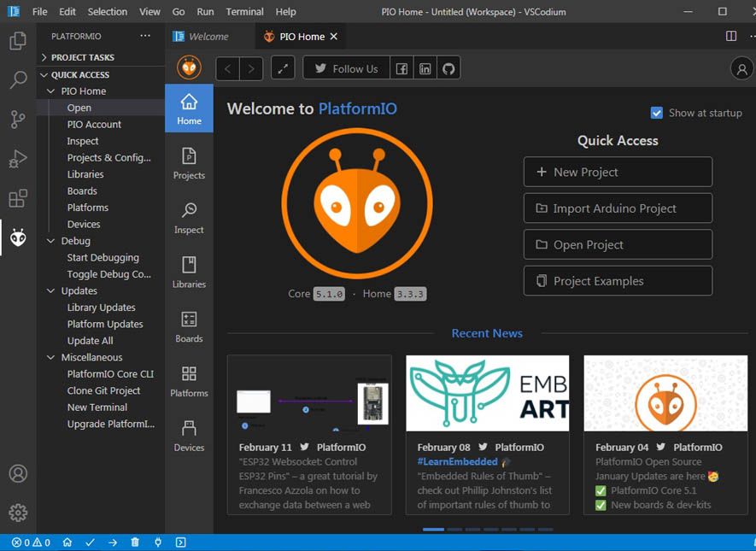Open PlatformIO GitHub page icon
756x551 pixels.
(448, 68)
